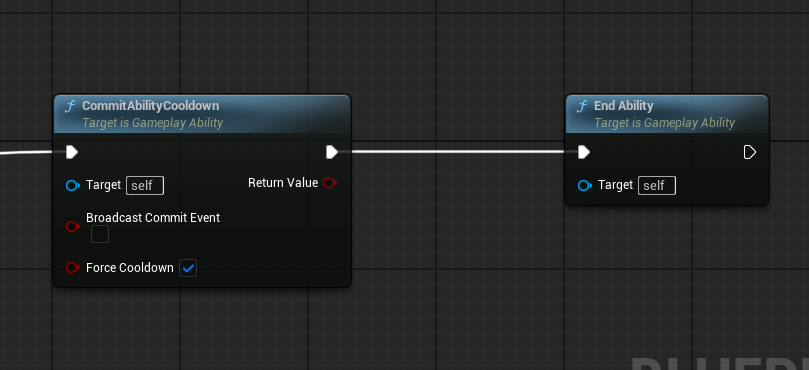Select the CommitAbilityCooldown node by its title
The image size is (809, 370).
tap(151, 106)
